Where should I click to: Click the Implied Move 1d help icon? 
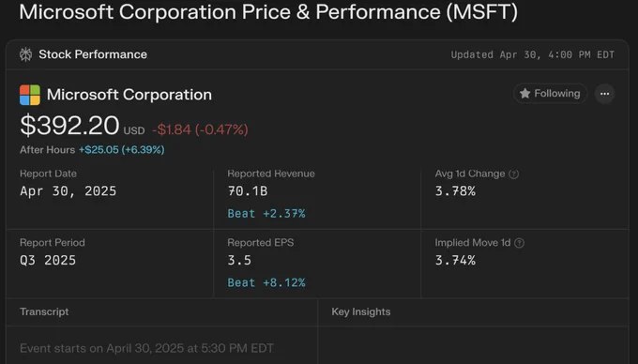pyautogui.click(x=519, y=243)
